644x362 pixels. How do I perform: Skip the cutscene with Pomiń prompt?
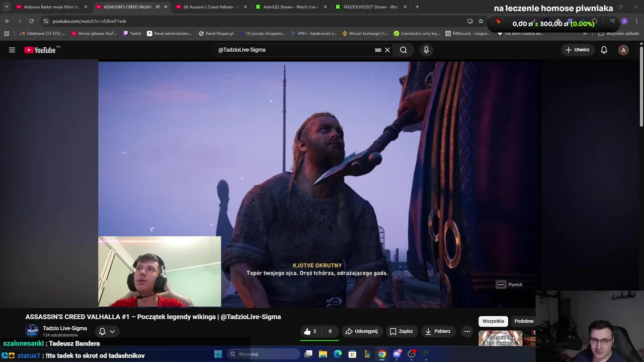pos(509,285)
